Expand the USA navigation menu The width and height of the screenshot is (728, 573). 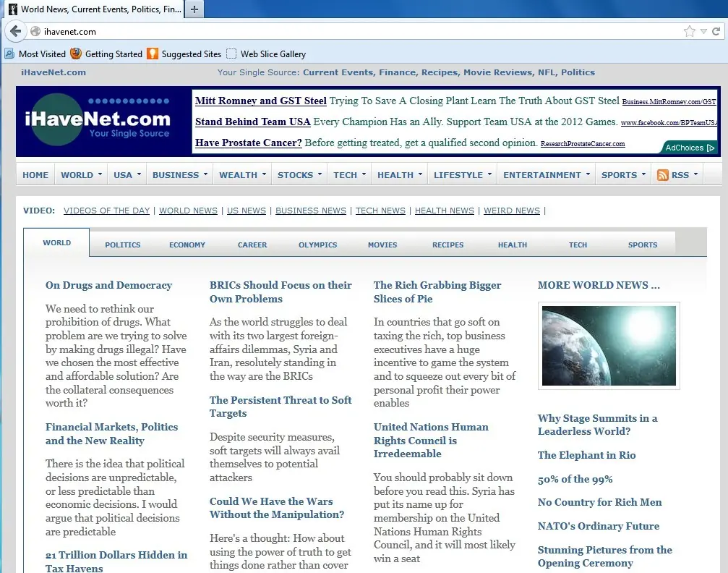click(x=127, y=175)
